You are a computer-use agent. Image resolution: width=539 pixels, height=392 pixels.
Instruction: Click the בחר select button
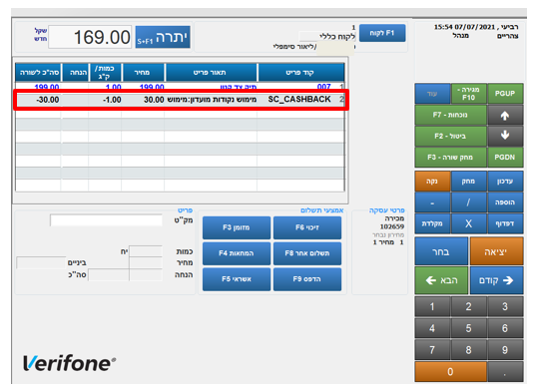click(x=441, y=251)
